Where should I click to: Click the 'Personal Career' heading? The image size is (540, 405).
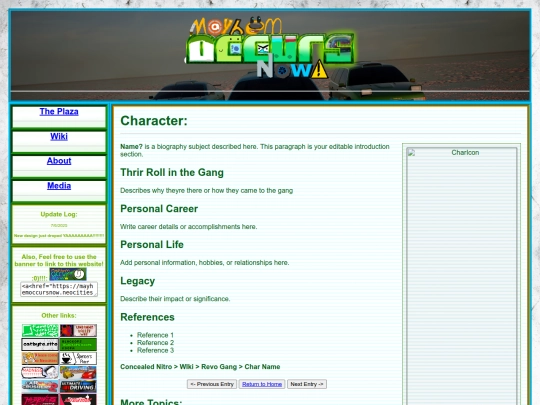(x=159, y=209)
